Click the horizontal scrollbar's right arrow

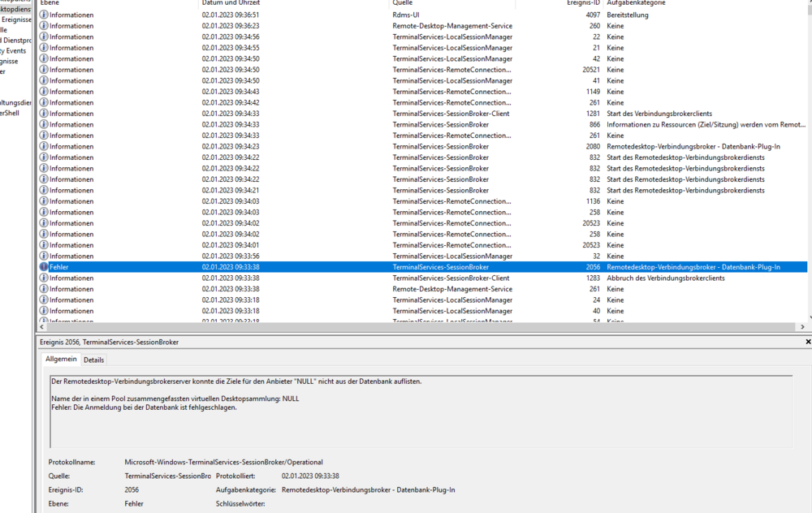802,326
